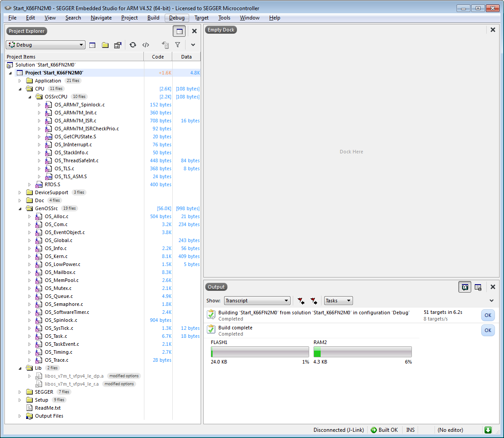Click the green download icon in status bar
This screenshot has height=438, width=504.
tap(488, 430)
